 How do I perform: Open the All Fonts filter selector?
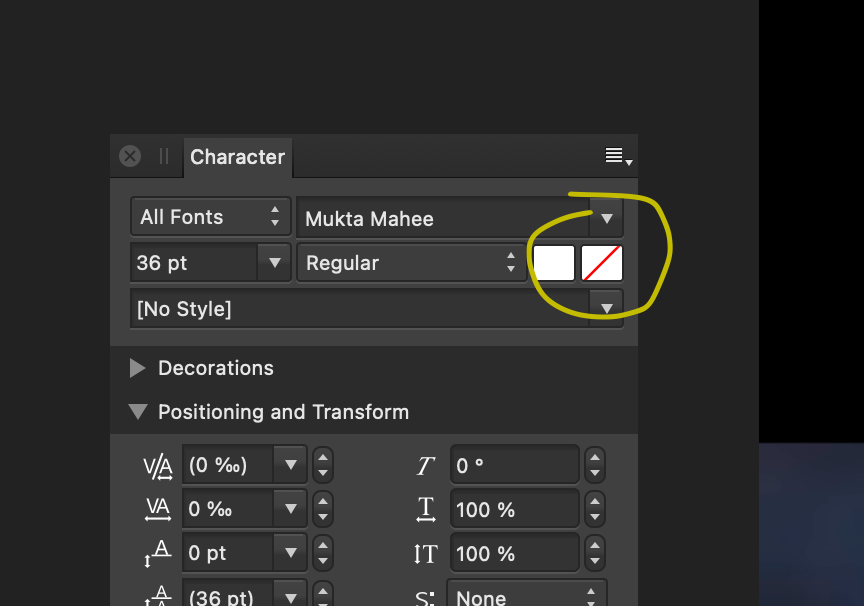210,216
